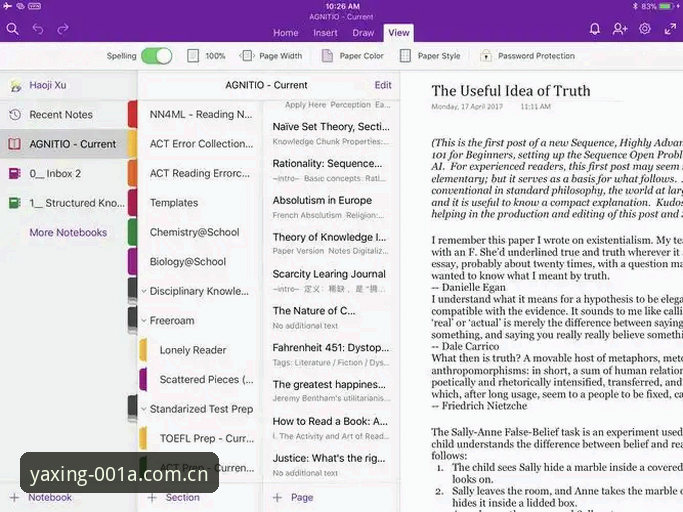Image resolution: width=683 pixels, height=512 pixels.
Task: Open the TOEFL Prep - Curr... section
Action: (x=199, y=439)
